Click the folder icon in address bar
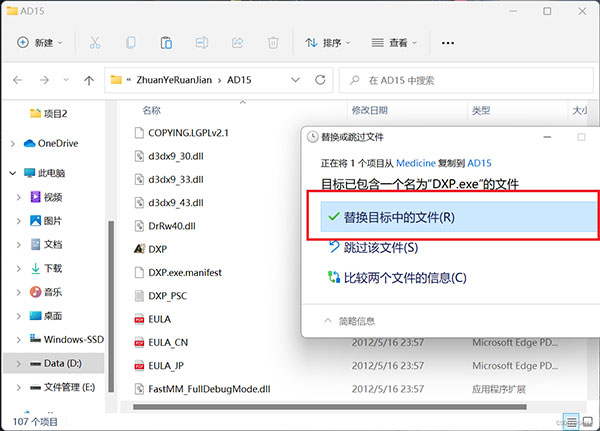The width and height of the screenshot is (600, 431). point(116,80)
